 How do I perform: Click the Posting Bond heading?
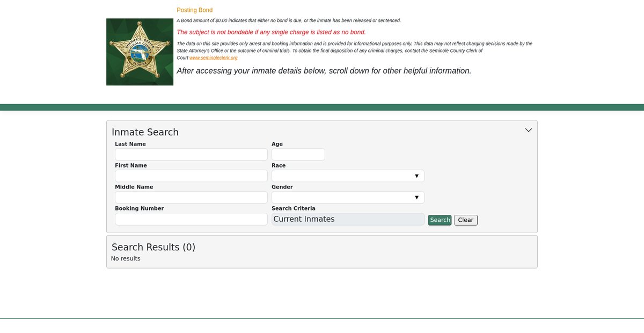pos(194,10)
